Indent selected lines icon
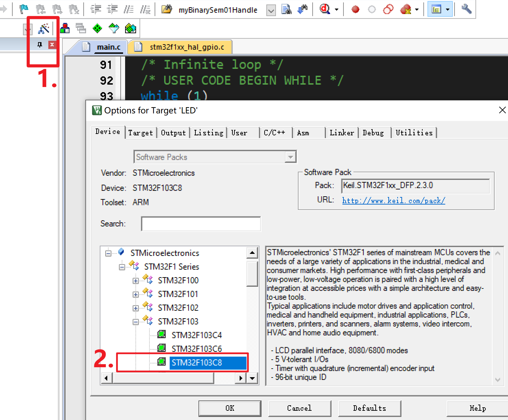The height and width of the screenshot is (420, 508). pyautogui.click(x=96, y=9)
